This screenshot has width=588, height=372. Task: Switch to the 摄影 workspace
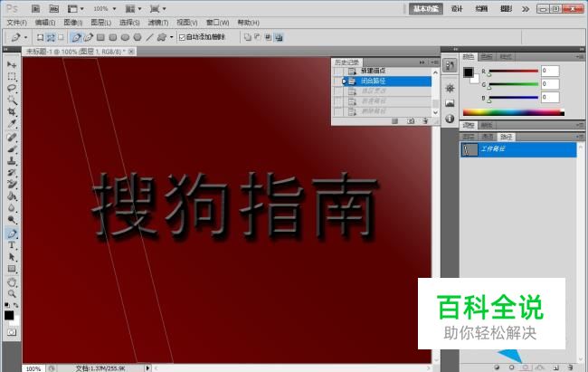(506, 9)
